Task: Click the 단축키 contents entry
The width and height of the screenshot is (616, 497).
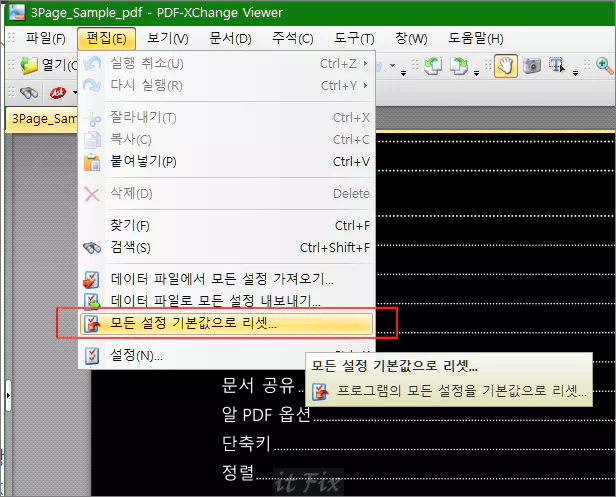Action: point(247,444)
